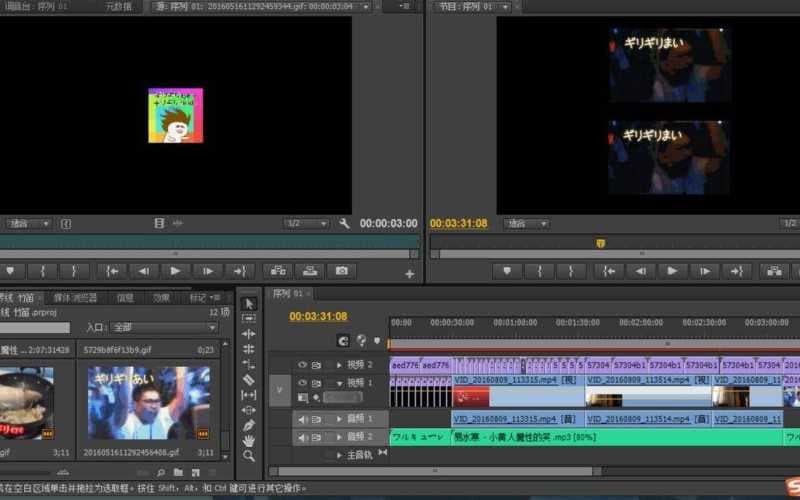This screenshot has width=800, height=500.
Task: Open the program monitor wrench settings
Action: coord(345,224)
